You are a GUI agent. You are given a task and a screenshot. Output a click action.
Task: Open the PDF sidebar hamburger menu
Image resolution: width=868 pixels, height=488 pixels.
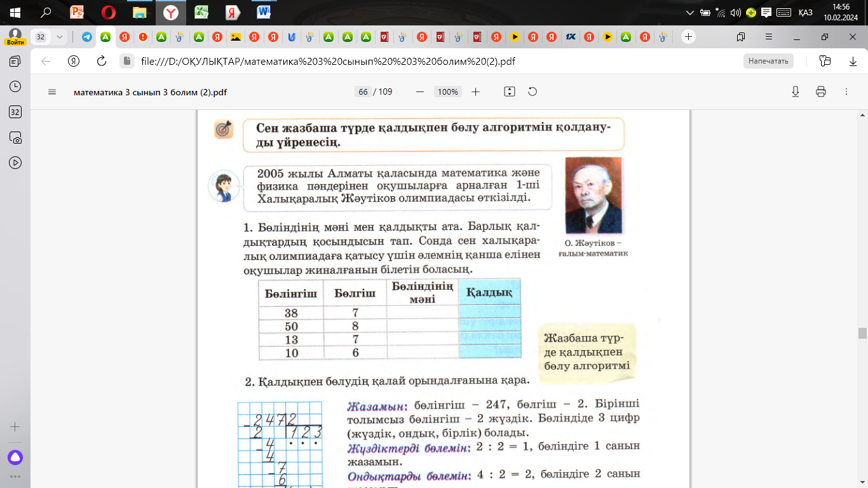(52, 91)
